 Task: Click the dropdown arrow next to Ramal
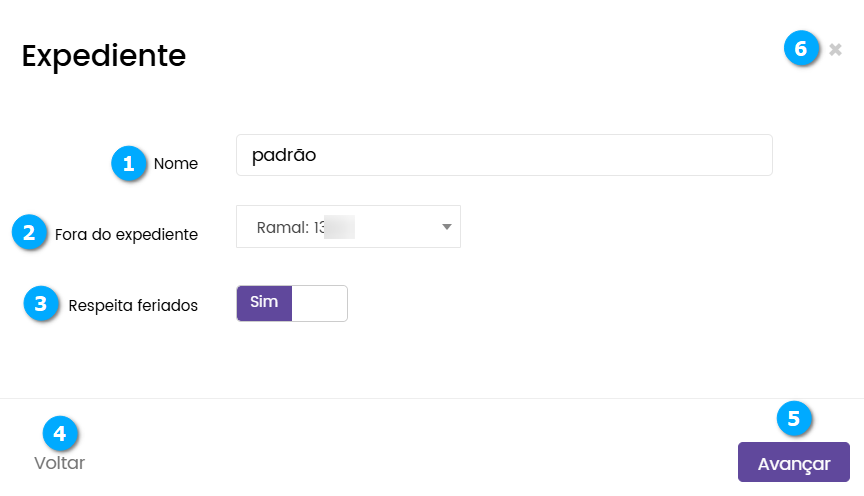[x=447, y=227]
